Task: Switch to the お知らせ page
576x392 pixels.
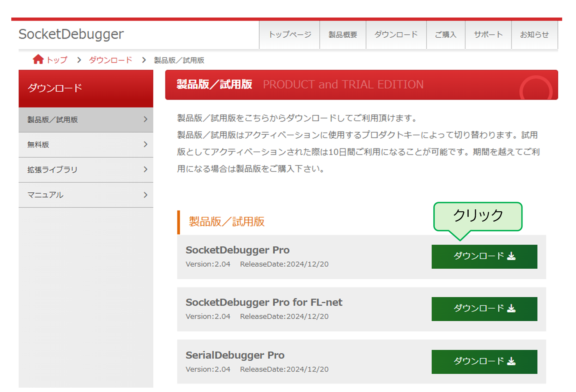Action: pos(534,34)
